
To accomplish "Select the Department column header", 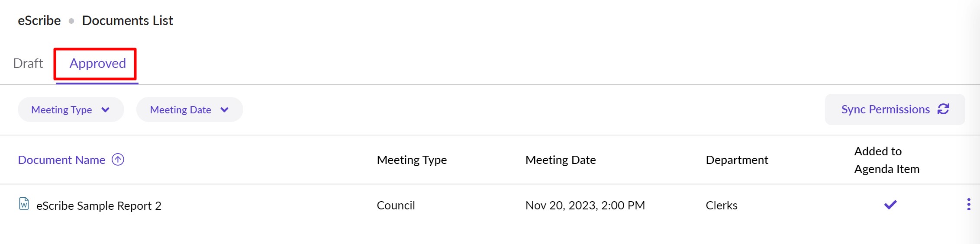I will [737, 160].
